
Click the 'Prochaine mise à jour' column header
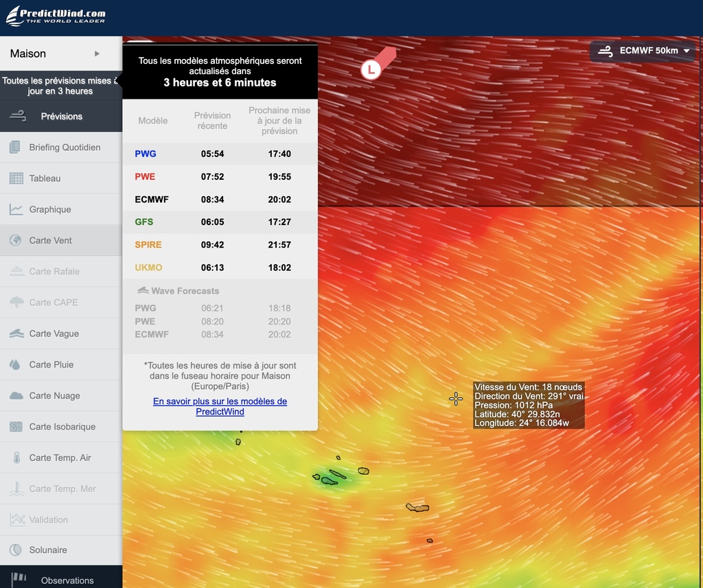click(279, 121)
